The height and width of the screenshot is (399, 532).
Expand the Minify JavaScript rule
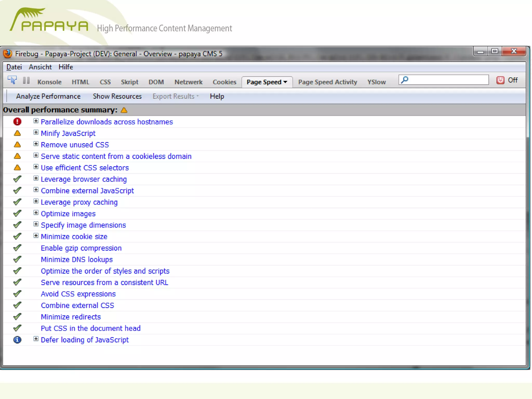pos(36,132)
